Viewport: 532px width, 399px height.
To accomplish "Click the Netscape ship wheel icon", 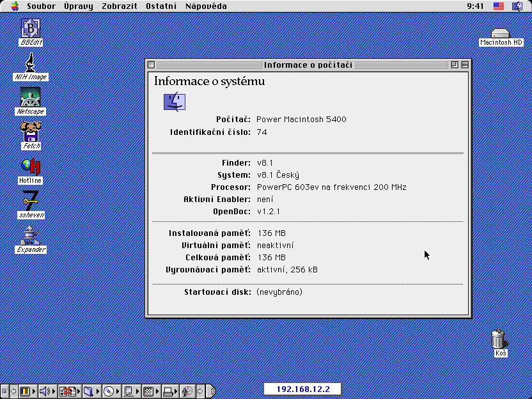I will click(x=30, y=97).
